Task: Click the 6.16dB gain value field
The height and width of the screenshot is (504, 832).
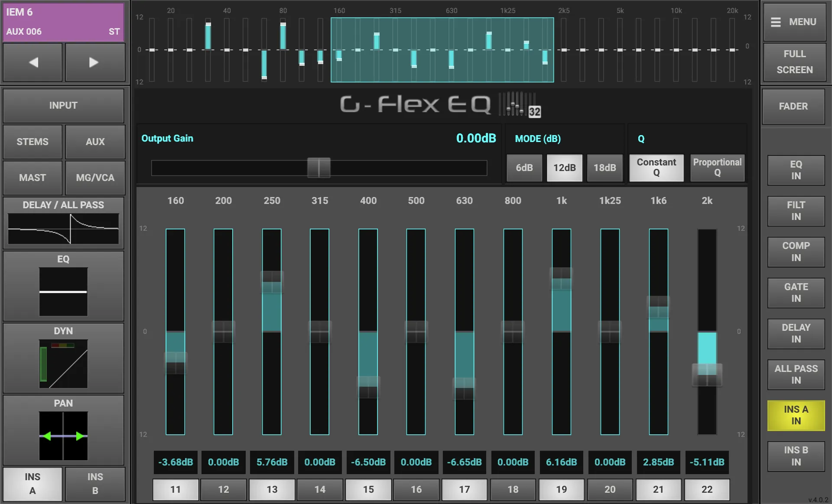Action: click(x=561, y=462)
